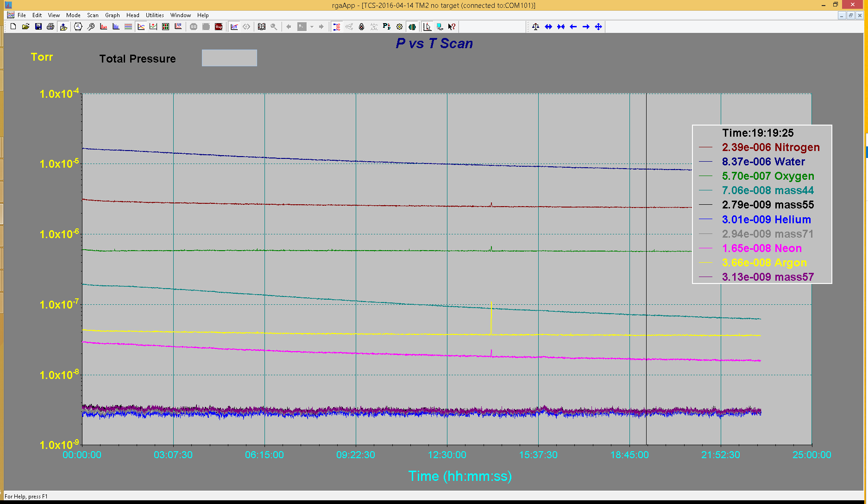868x504 pixels.
Task: Switch to analog scan mode
Action: [x=103, y=27]
